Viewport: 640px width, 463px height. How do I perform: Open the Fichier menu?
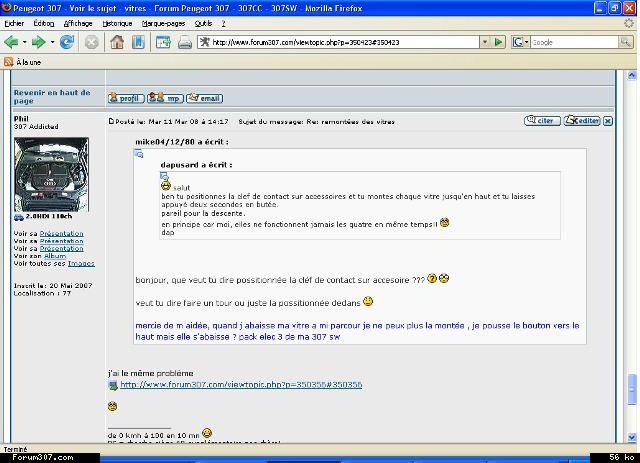(x=14, y=23)
